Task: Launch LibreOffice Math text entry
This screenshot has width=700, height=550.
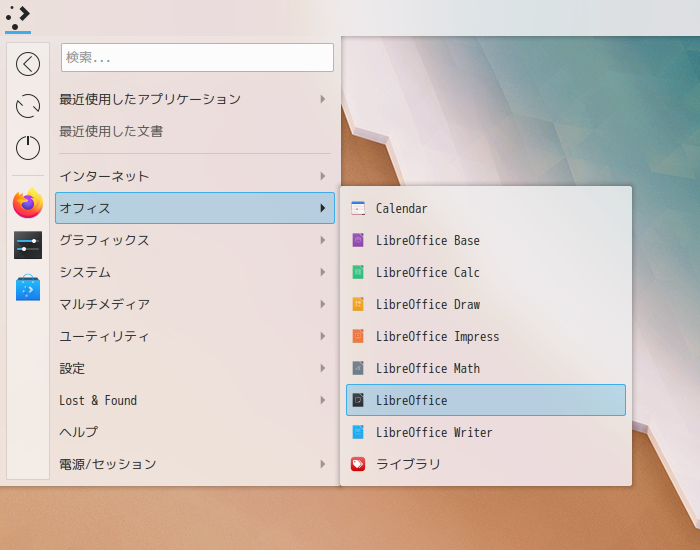Action: [x=428, y=368]
